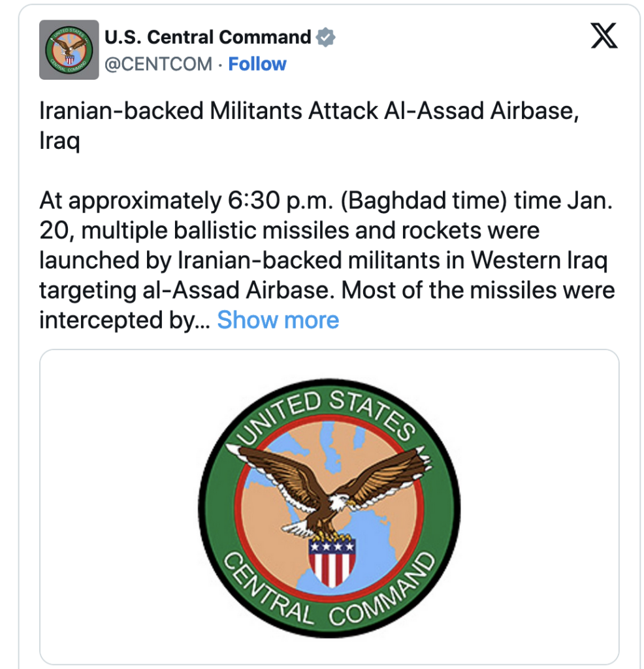
Task: Open the U.S. Central Command profile name
Action: 208,38
